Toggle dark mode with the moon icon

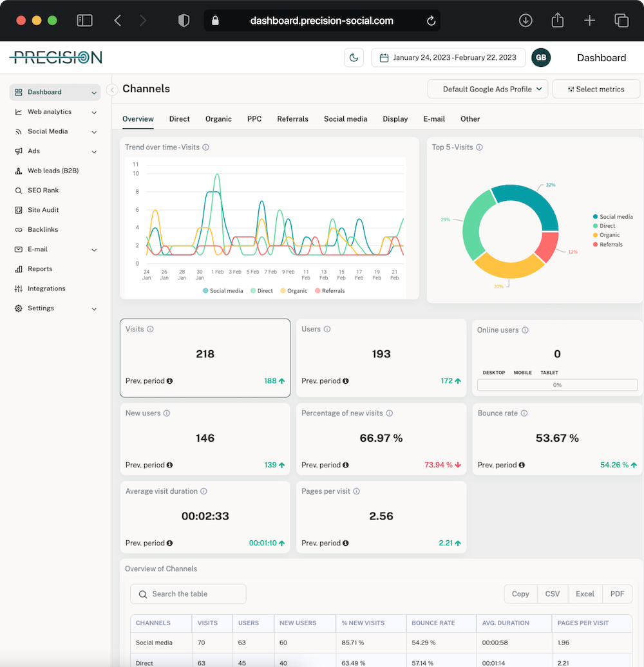[354, 57]
